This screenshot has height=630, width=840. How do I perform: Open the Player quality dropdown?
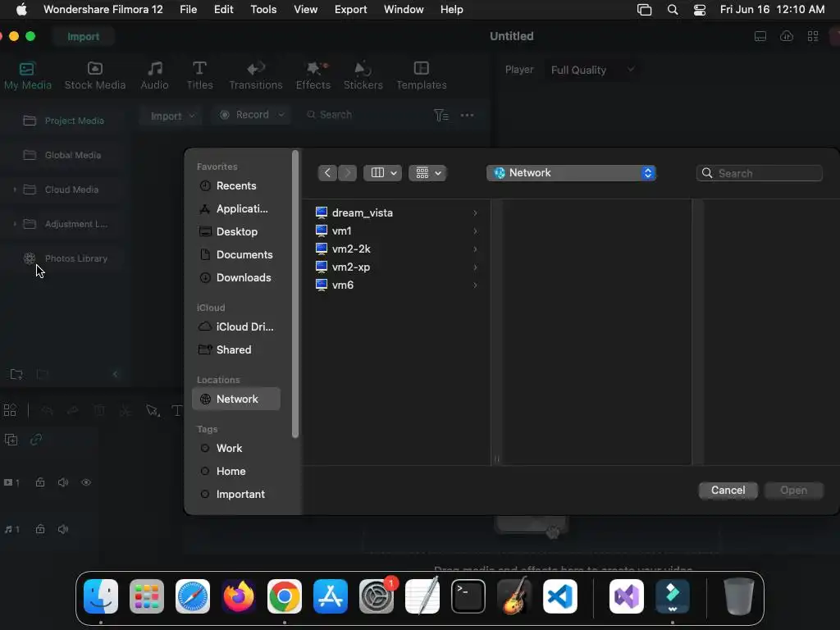tap(592, 70)
